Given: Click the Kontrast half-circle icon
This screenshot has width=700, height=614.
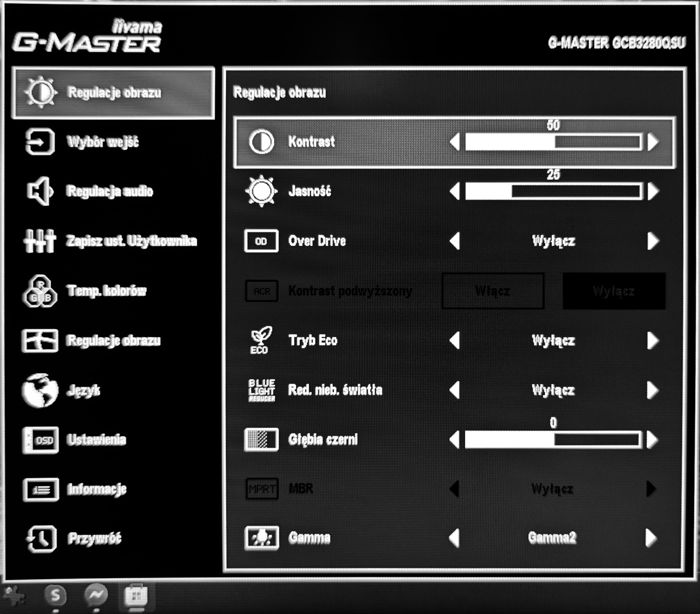Looking at the screenshot, I should click(x=261, y=142).
